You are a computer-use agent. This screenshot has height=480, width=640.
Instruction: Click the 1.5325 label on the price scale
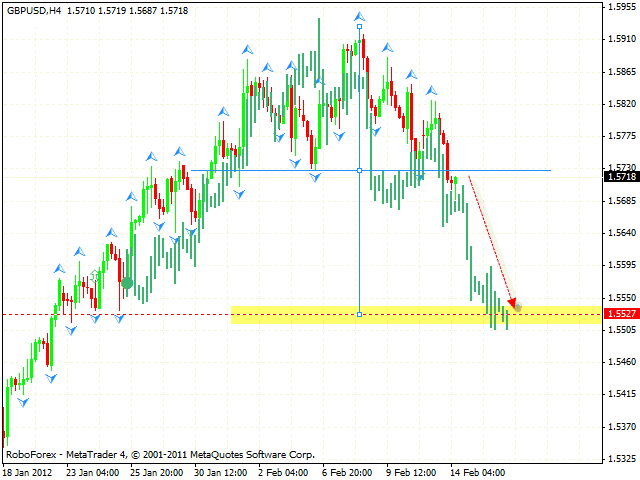click(x=620, y=459)
